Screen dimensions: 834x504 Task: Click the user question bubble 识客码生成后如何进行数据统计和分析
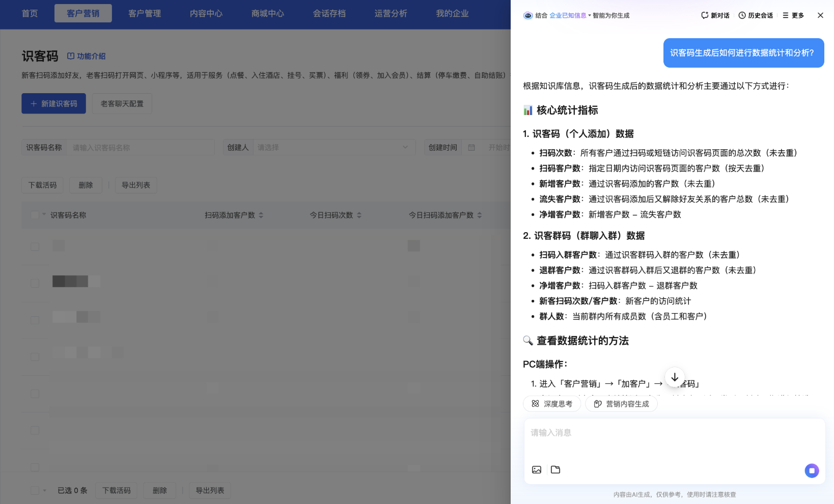point(743,53)
